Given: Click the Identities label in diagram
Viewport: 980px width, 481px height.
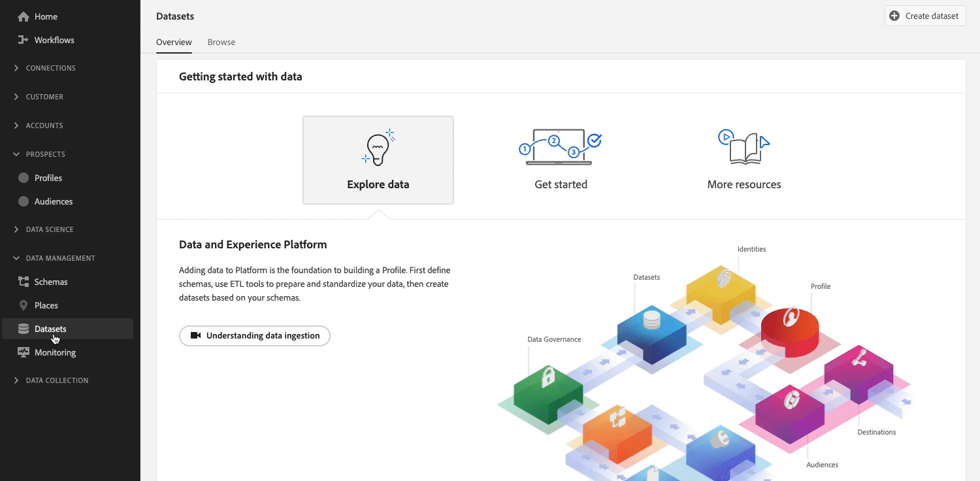Looking at the screenshot, I should [751, 249].
